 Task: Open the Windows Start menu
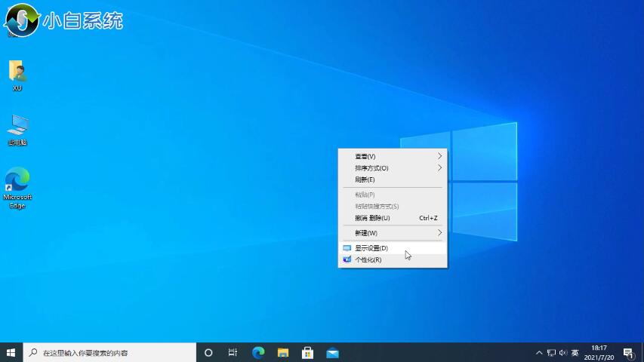pos(11,352)
